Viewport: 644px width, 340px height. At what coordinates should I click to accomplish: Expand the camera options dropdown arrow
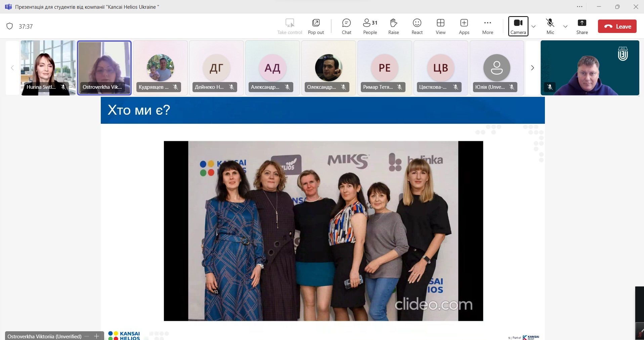click(533, 27)
